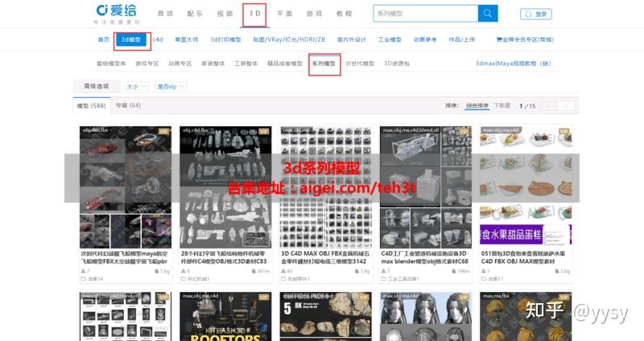Open the 工业模型 category link
644x341 pixels.
[390, 39]
